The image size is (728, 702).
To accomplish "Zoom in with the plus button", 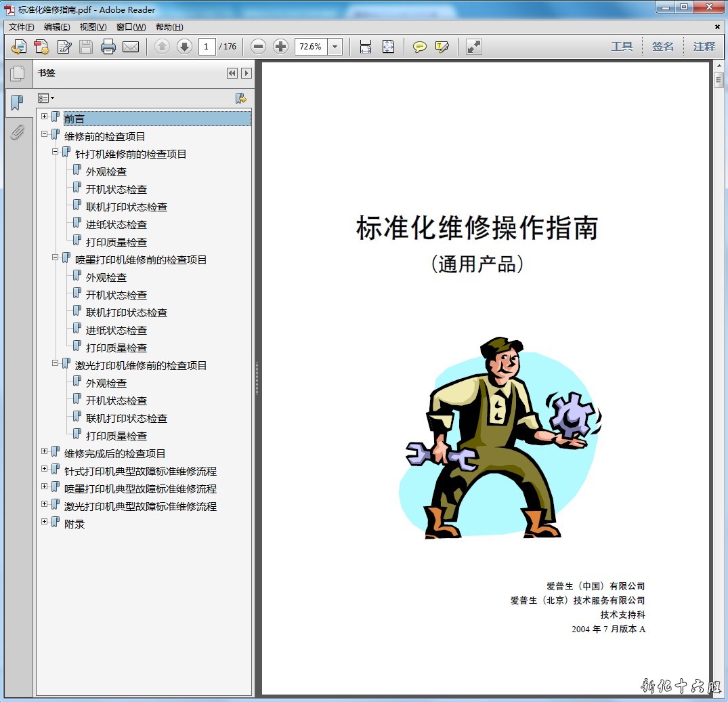I will coord(280,47).
